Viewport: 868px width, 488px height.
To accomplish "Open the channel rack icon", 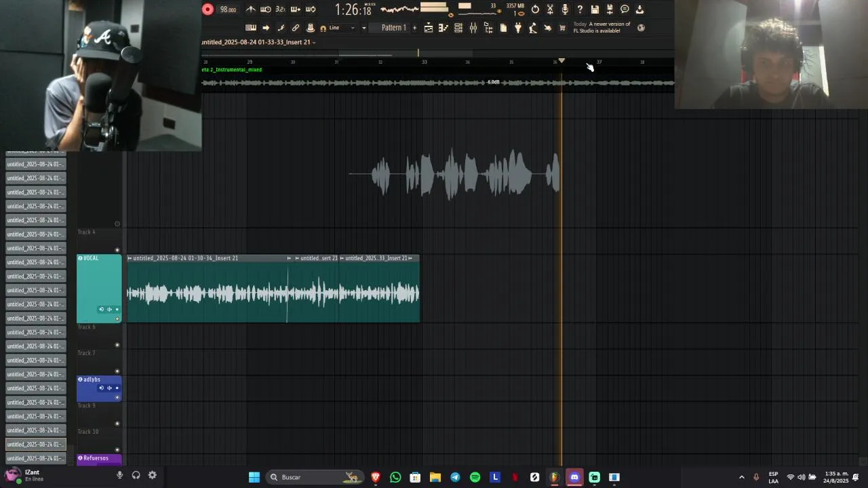I will [458, 28].
